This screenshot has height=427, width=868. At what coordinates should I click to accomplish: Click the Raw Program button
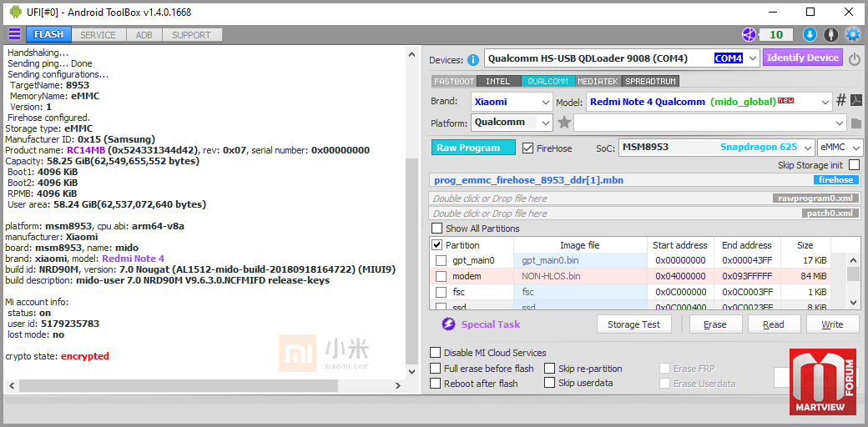[473, 148]
